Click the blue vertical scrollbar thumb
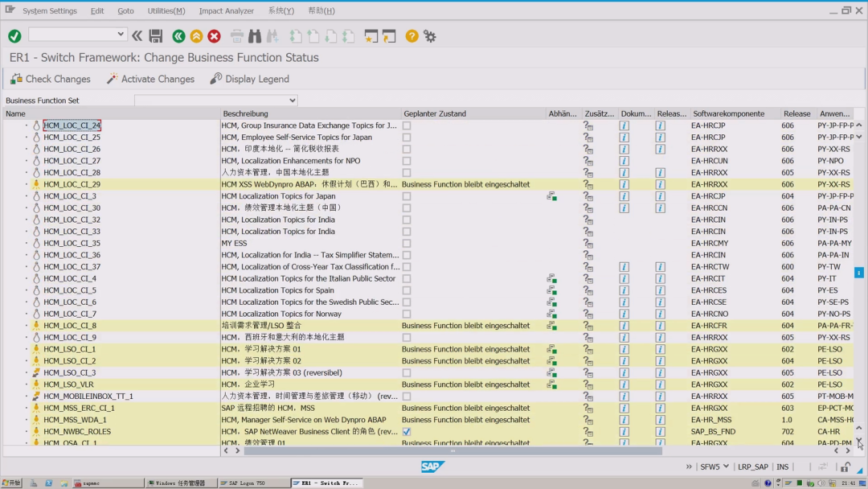Screen dimensions: 868x489 pyautogui.click(x=858, y=273)
